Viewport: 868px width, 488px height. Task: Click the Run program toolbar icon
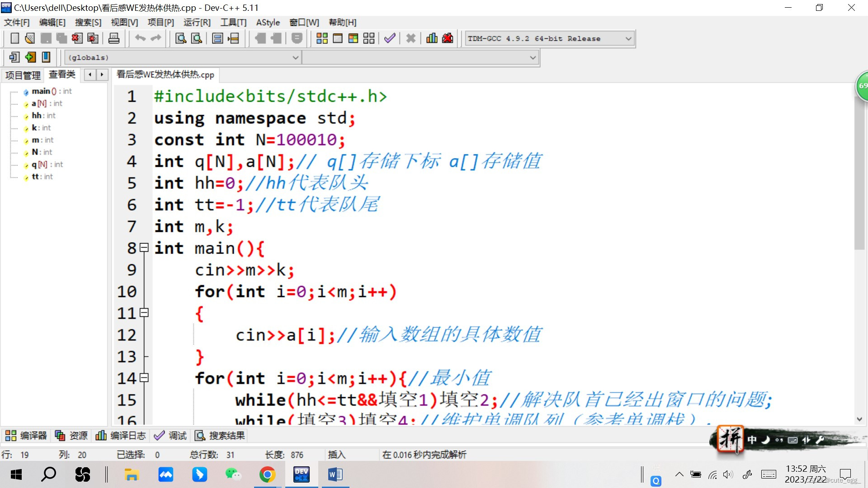pos(338,38)
